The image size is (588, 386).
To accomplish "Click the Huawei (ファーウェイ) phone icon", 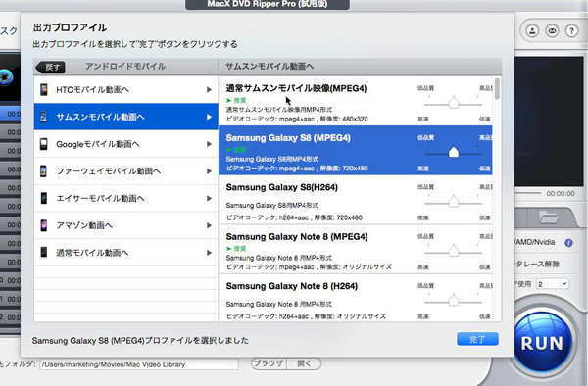I will 44,171.
